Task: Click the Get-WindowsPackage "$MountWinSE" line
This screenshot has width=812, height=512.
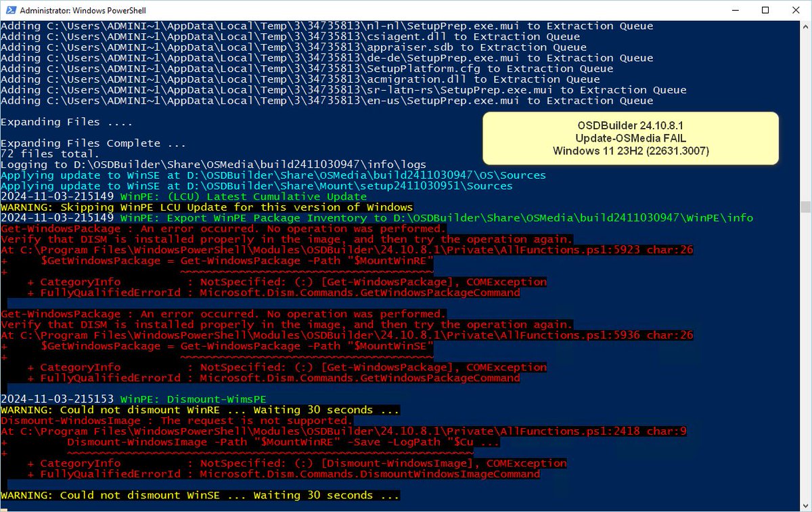Action: (217, 346)
